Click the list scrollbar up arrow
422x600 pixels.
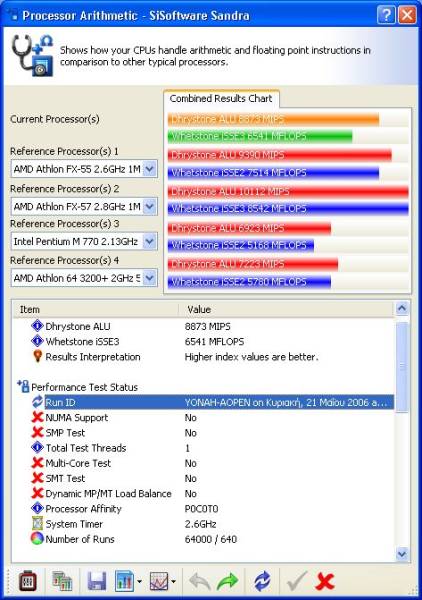point(402,308)
